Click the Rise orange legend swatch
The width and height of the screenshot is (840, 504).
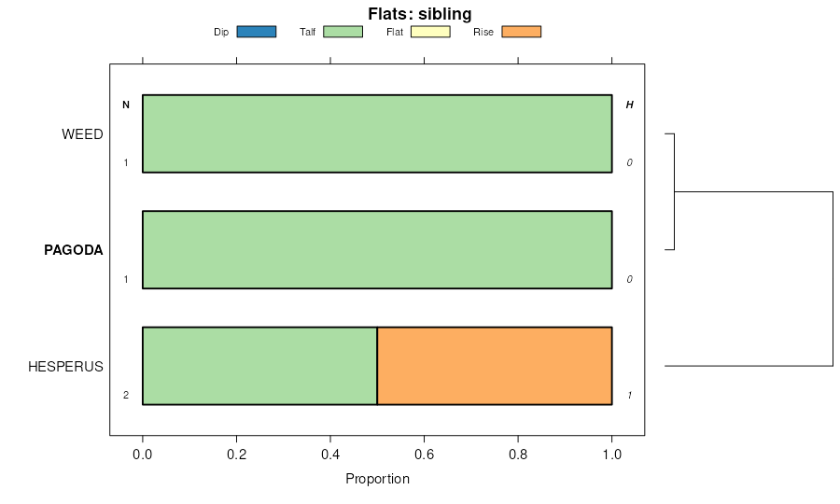(x=521, y=32)
